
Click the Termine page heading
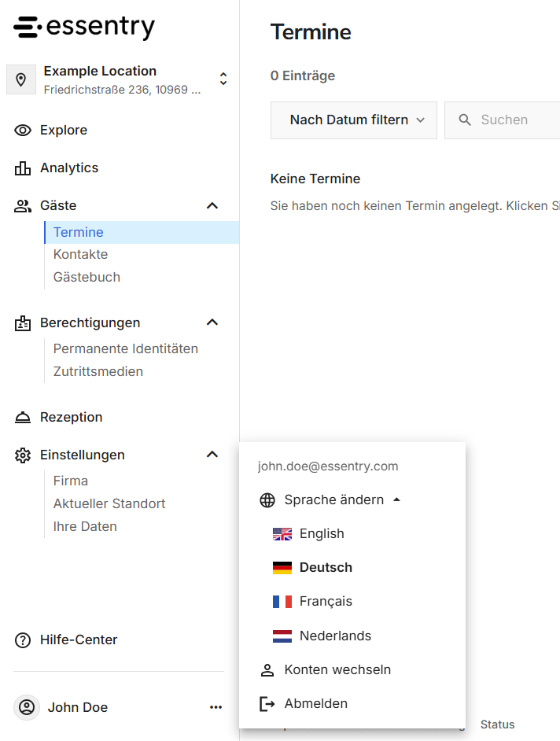311,32
